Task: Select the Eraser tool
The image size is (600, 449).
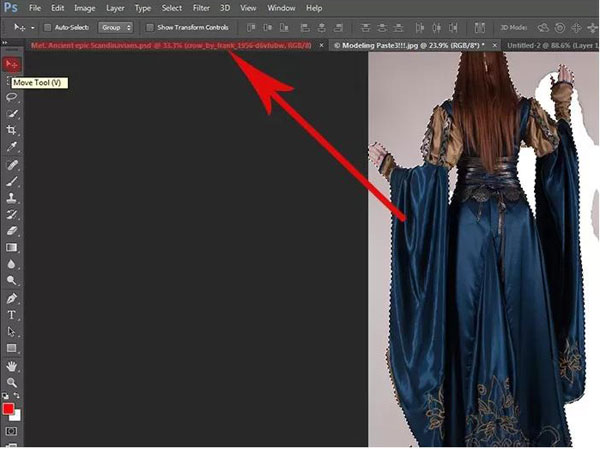Action: coord(11,231)
